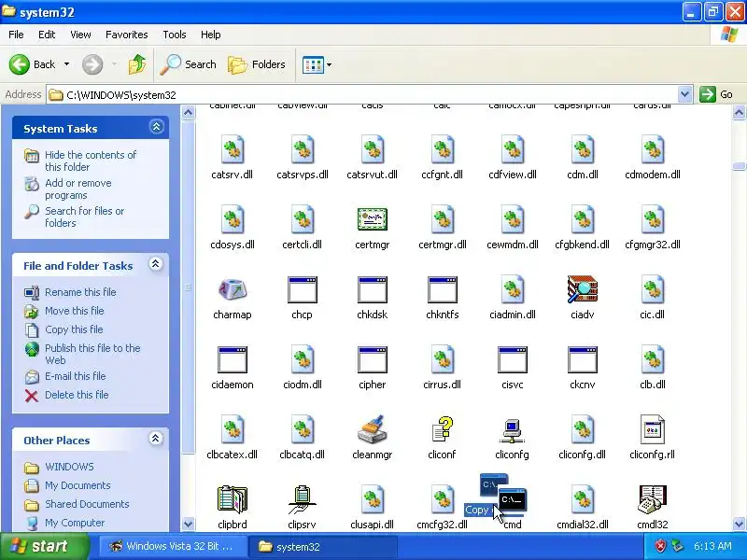Click Publish this file to the Web
This screenshot has height=560, width=747.
point(92,354)
